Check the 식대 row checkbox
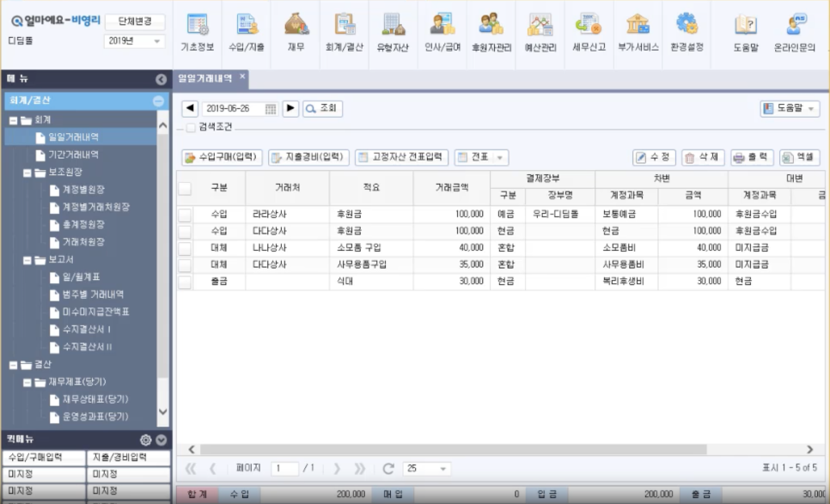The image size is (830, 504). pyautogui.click(x=185, y=282)
